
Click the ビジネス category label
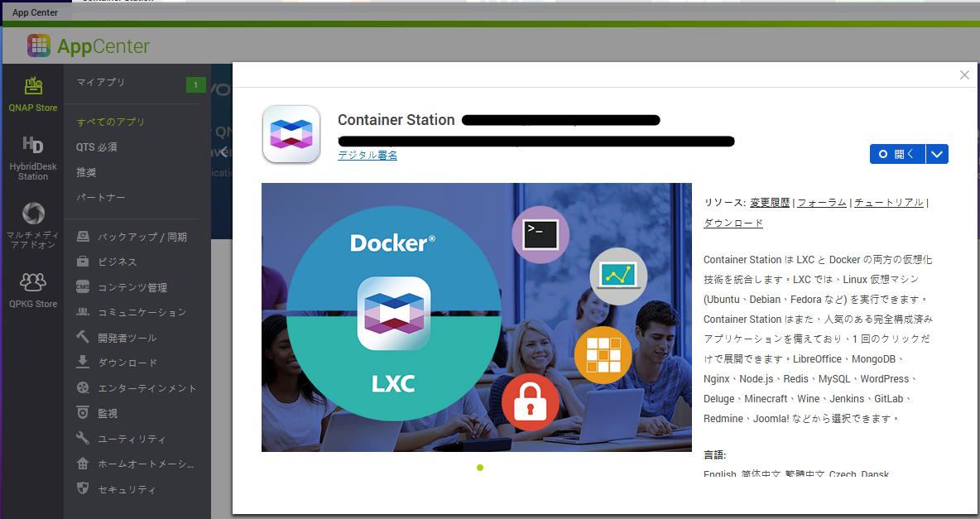point(118,262)
